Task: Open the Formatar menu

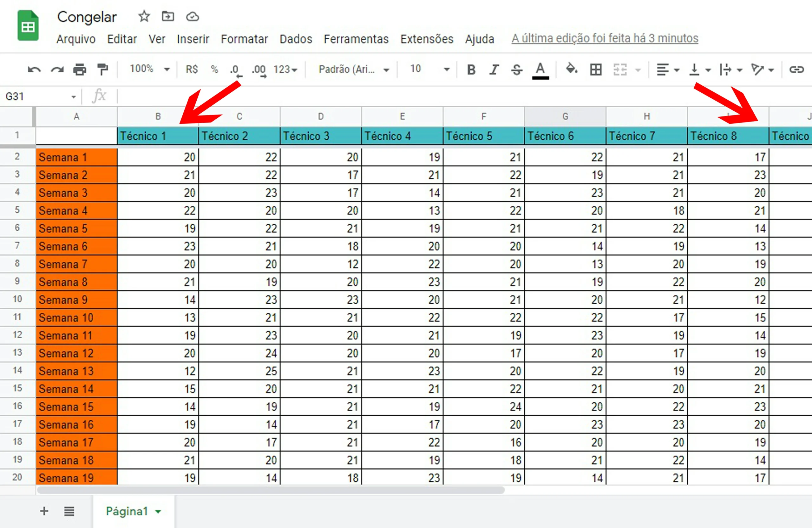Action: coord(244,39)
